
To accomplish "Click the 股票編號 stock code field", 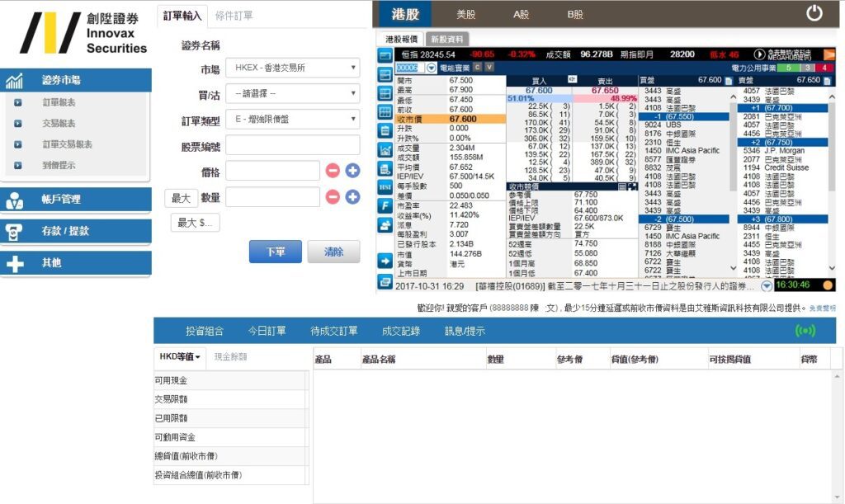I will coord(292,145).
